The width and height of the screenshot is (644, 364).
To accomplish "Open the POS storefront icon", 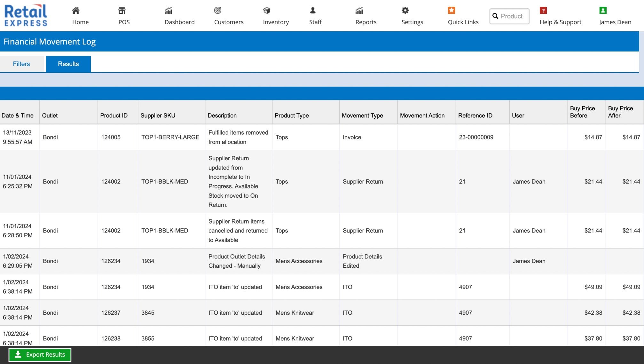I will 122,11.
